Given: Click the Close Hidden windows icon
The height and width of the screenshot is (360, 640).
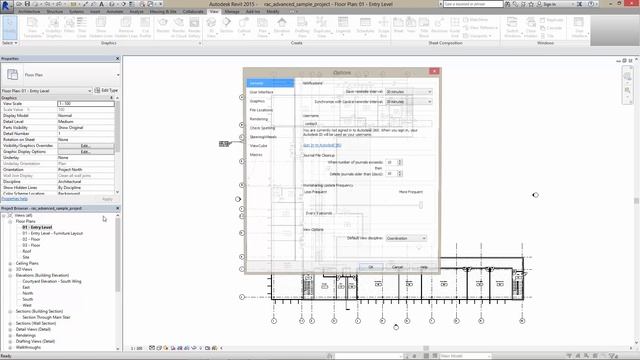Looking at the screenshot, I should (x=531, y=27).
